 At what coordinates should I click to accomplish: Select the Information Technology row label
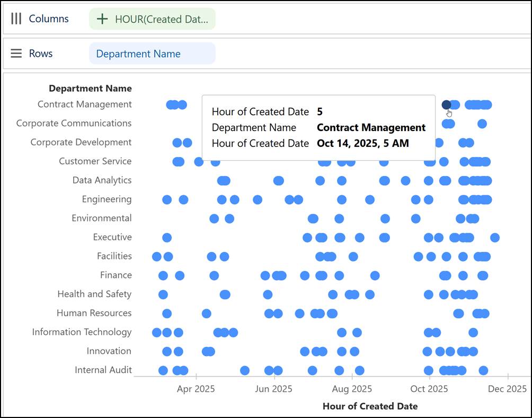82,332
